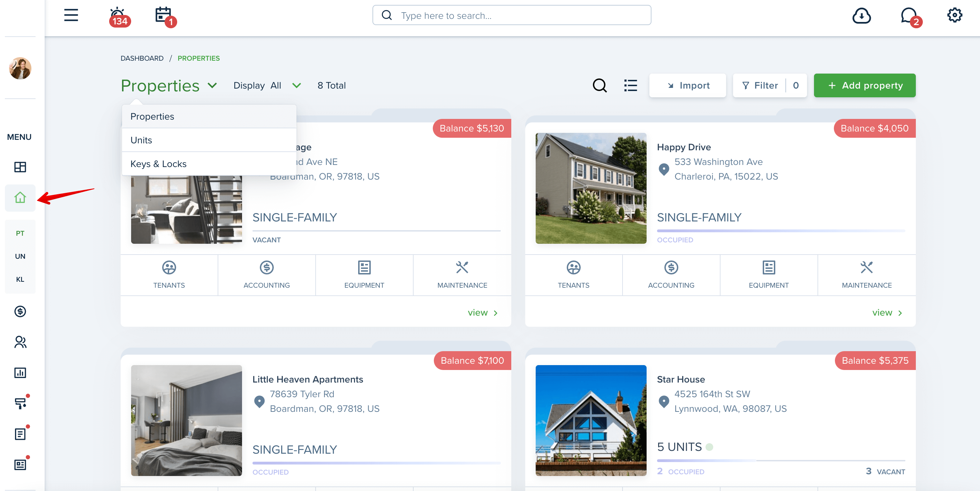Select Properties in the dropdown menu
Image resolution: width=980 pixels, height=491 pixels.
209,116
